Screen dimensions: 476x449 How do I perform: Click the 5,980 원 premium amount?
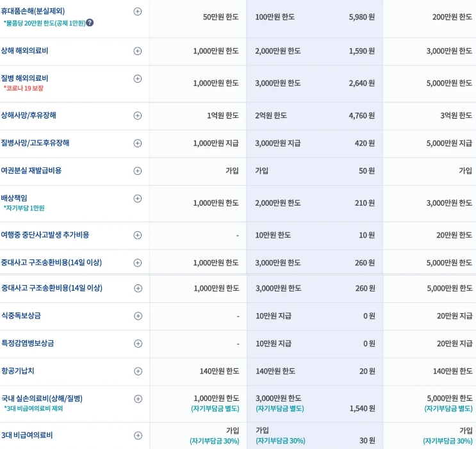(x=362, y=17)
